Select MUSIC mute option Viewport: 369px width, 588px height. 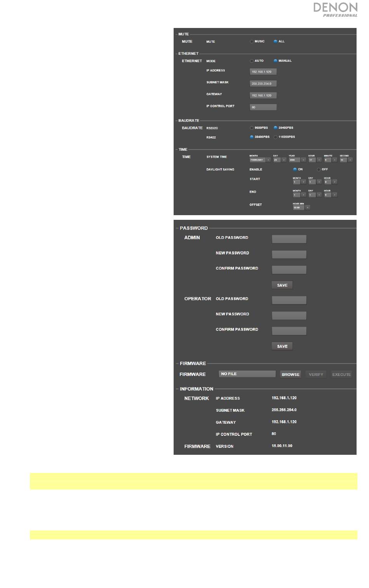pos(252,42)
